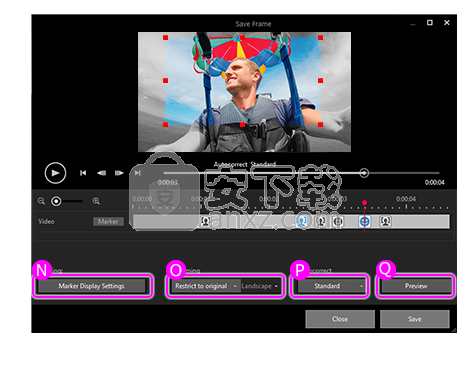Click the playback seek bar handle
Screen dimensions: 474x385
(x=364, y=173)
